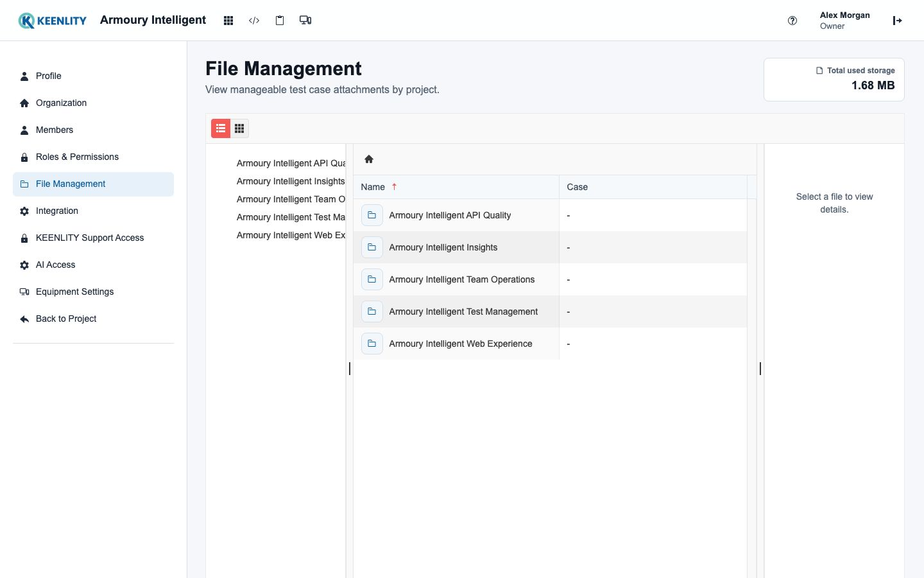
Task: Open AI Access in sidebar
Action: [93, 265]
